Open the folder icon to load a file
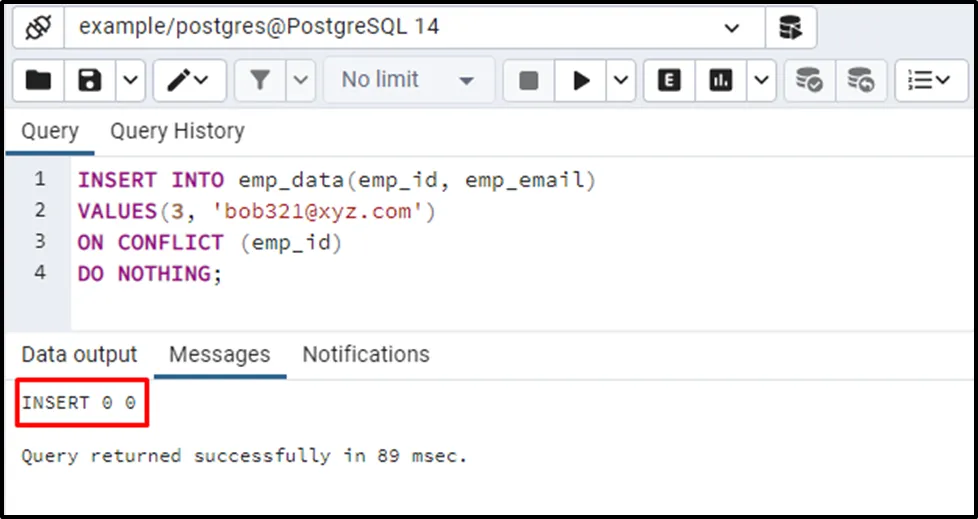Screen dimensions: 978x519 click(38, 80)
